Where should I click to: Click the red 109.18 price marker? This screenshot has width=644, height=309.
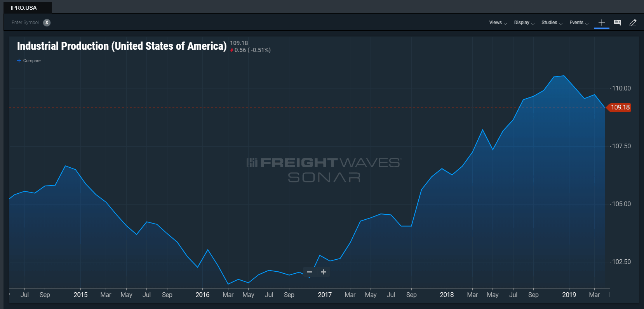(x=619, y=108)
